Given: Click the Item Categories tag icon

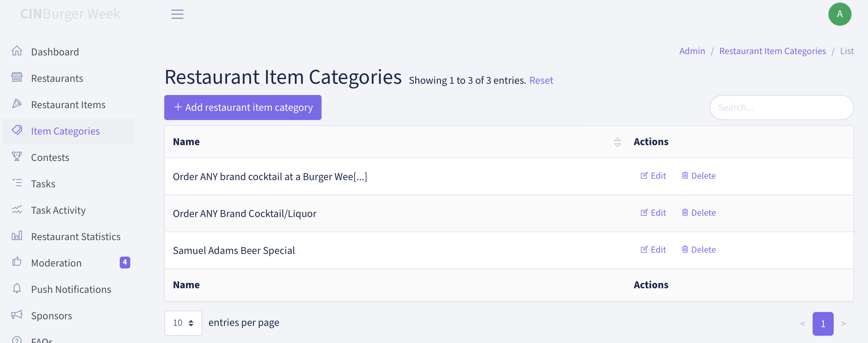Looking at the screenshot, I should pyautogui.click(x=17, y=130).
